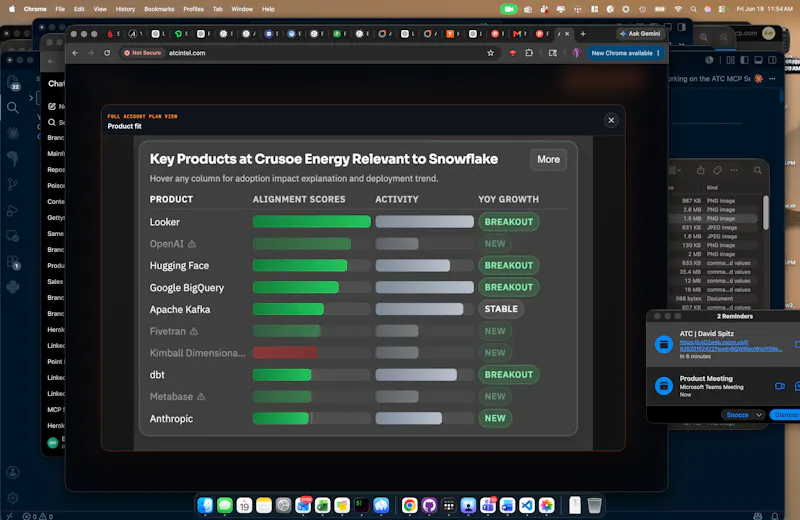Click Google BigQuery product name
The width and height of the screenshot is (800, 520).
point(187,288)
